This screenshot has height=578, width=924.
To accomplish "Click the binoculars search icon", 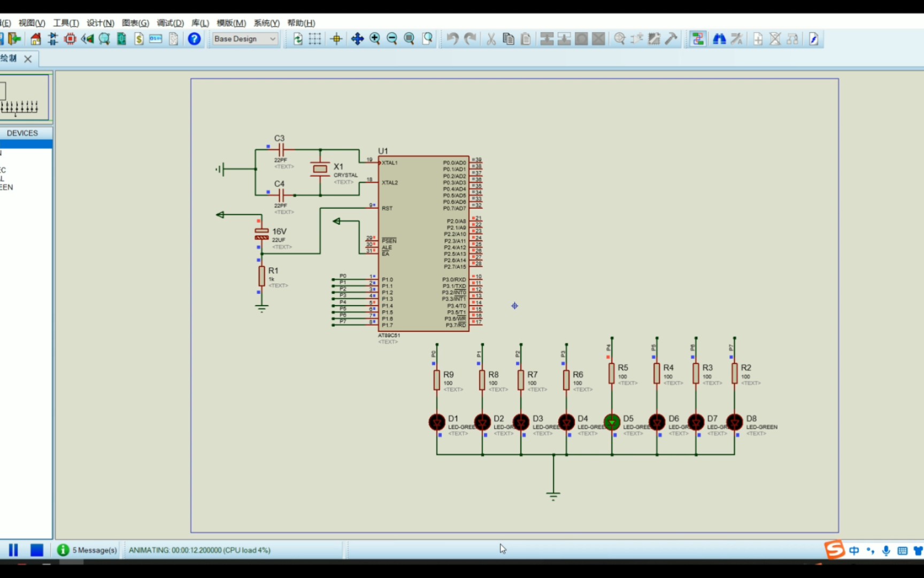I will coord(719,39).
